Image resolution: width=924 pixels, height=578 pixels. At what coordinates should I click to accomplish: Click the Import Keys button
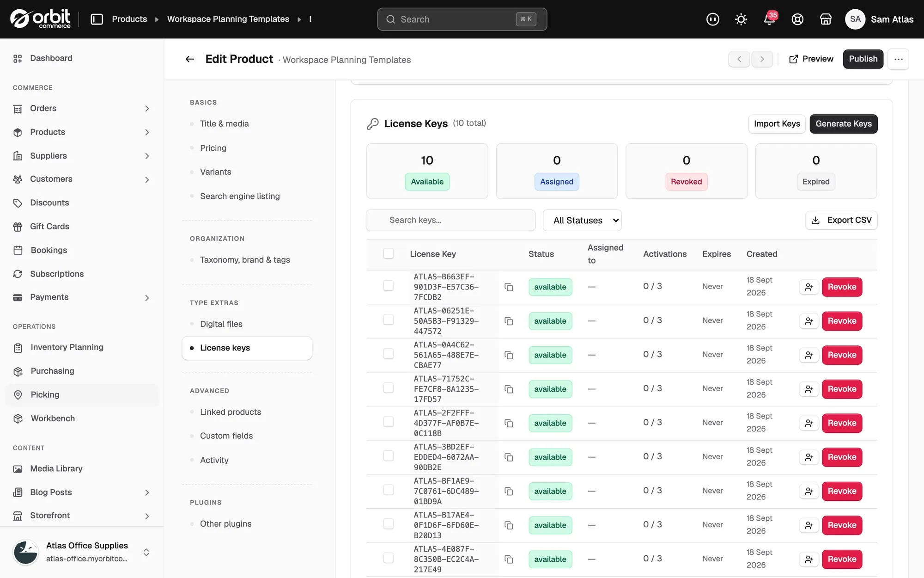click(x=777, y=124)
